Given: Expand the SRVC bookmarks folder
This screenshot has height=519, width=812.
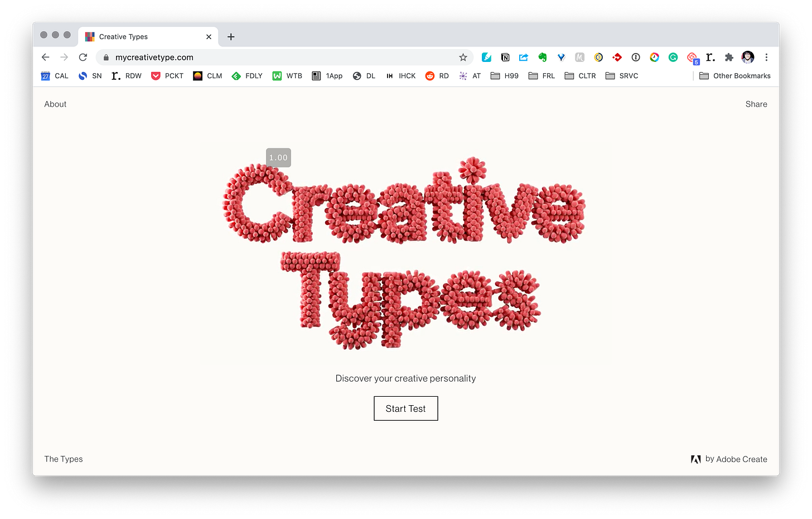Looking at the screenshot, I should [x=622, y=76].
